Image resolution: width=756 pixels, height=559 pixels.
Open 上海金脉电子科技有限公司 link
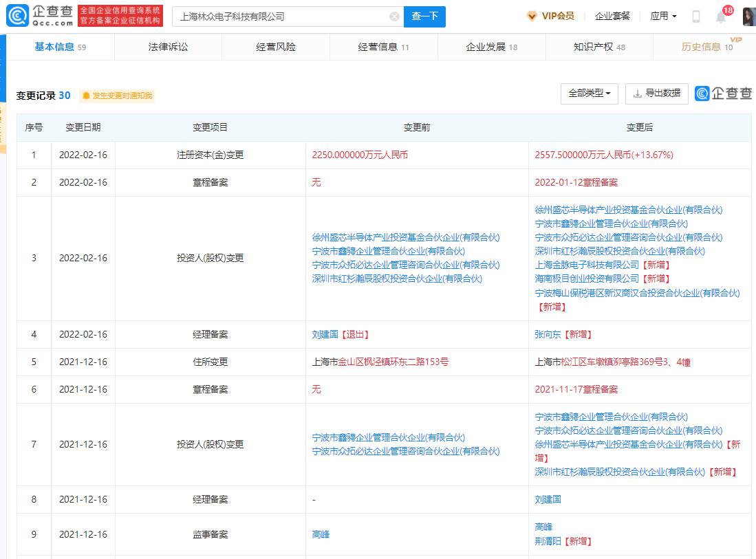(x=587, y=265)
